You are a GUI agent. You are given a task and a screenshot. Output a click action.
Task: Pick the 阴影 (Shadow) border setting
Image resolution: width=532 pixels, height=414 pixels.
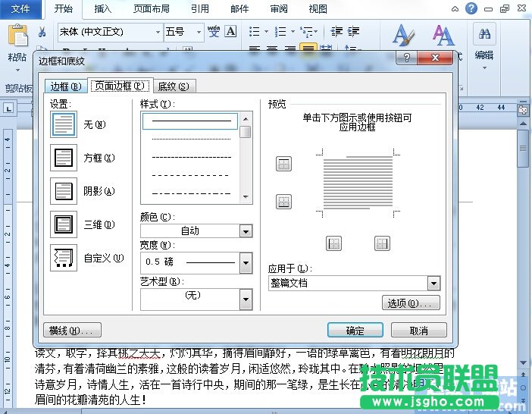pos(64,191)
